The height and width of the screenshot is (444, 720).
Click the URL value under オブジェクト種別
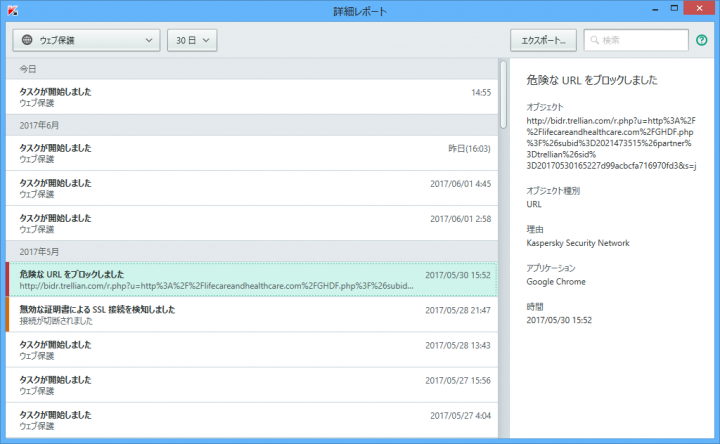534,204
